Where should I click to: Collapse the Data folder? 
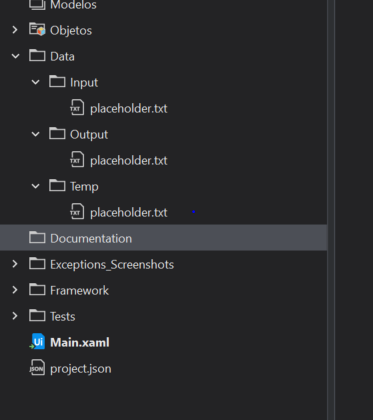pos(15,56)
